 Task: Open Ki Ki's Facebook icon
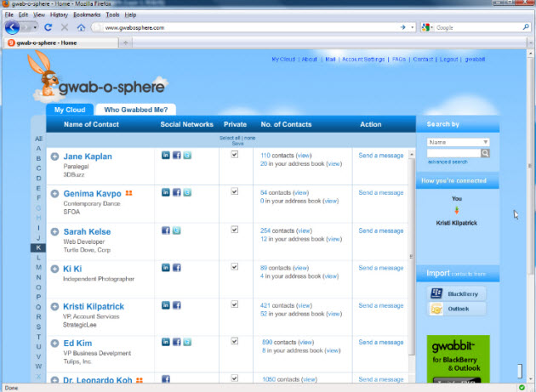coord(176,268)
